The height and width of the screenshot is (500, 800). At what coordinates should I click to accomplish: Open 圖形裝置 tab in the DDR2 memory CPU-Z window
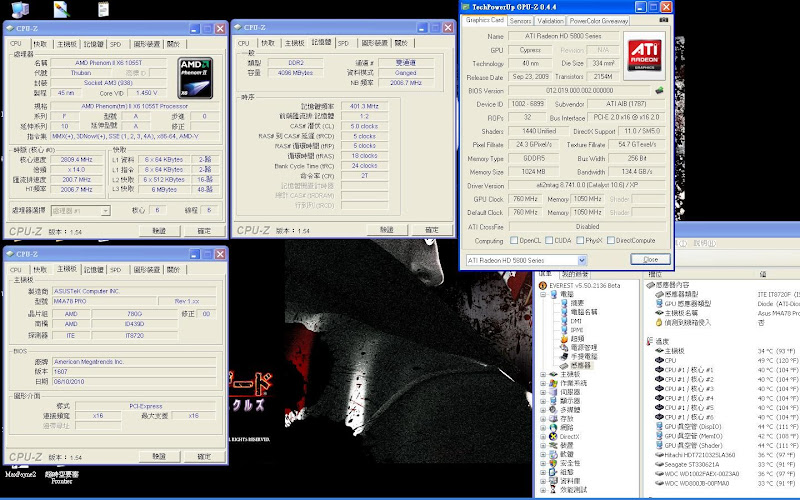click(x=374, y=43)
